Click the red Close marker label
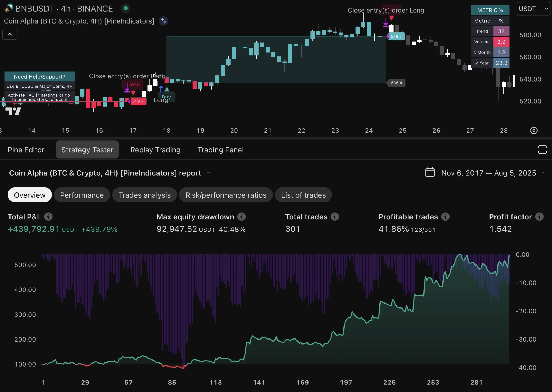The width and height of the screenshot is (552, 392). click(x=133, y=85)
